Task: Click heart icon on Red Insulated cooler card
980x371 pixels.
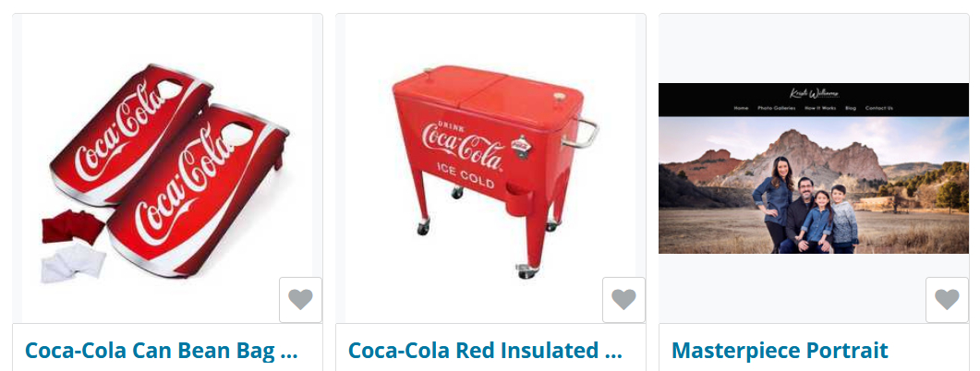Action: 623,300
